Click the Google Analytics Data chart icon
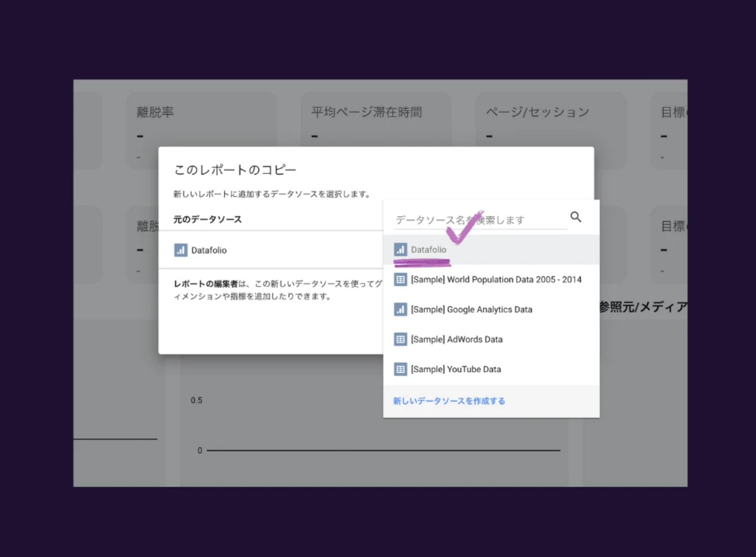Image resolution: width=756 pixels, height=557 pixels. [400, 310]
